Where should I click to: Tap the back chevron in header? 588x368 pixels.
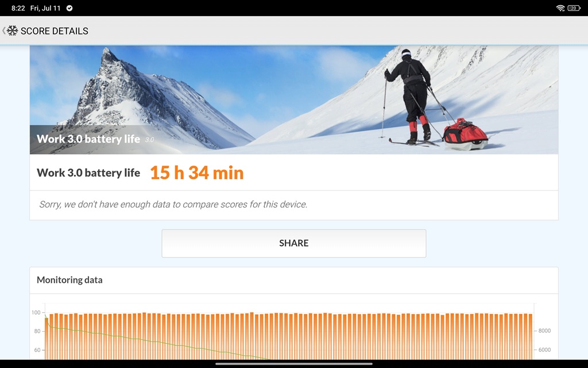4,31
